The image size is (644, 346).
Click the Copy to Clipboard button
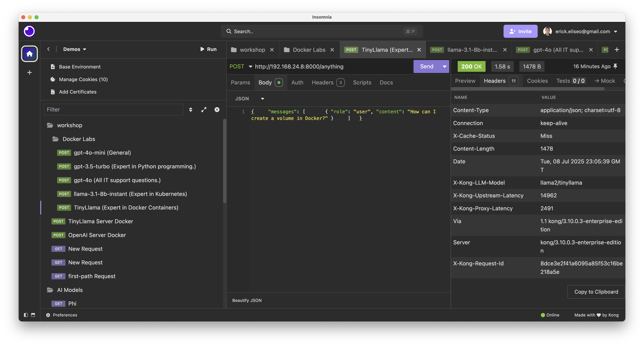(x=596, y=292)
